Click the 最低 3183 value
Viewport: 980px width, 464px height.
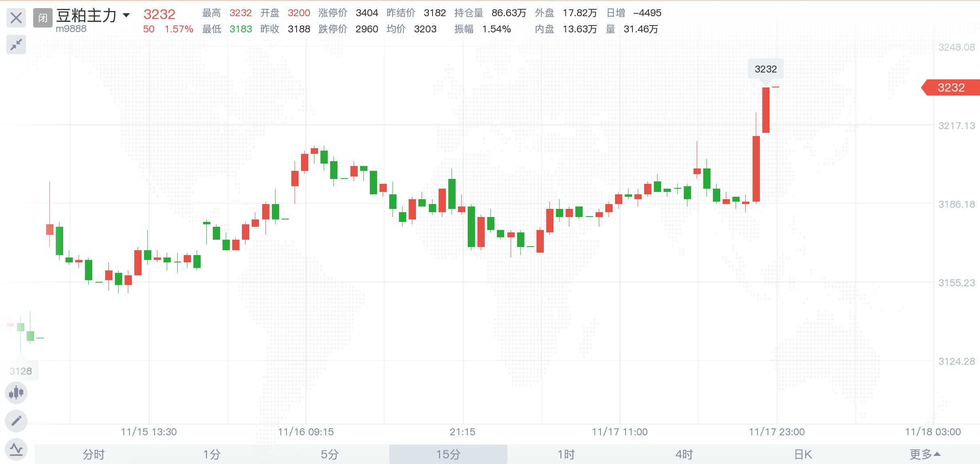point(240,29)
